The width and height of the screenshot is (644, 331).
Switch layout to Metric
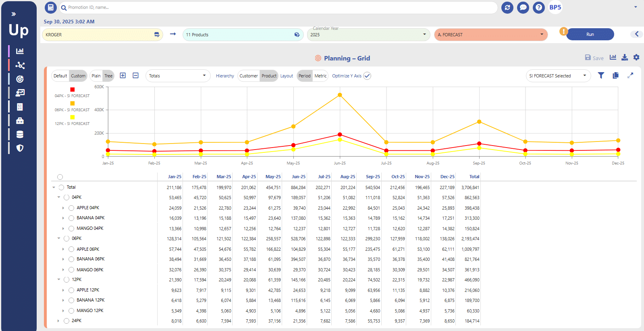320,76
